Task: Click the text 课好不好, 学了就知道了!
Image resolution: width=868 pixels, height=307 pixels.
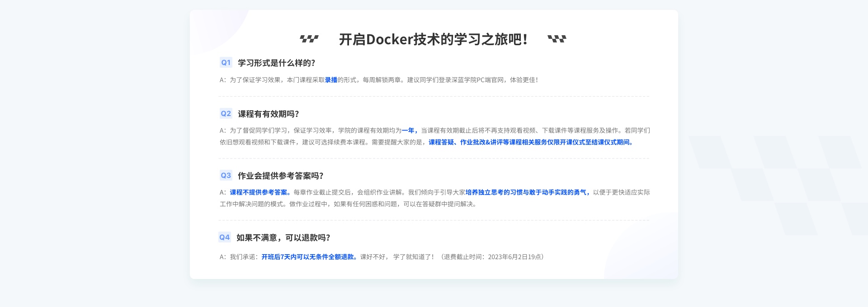Action: (x=396, y=257)
